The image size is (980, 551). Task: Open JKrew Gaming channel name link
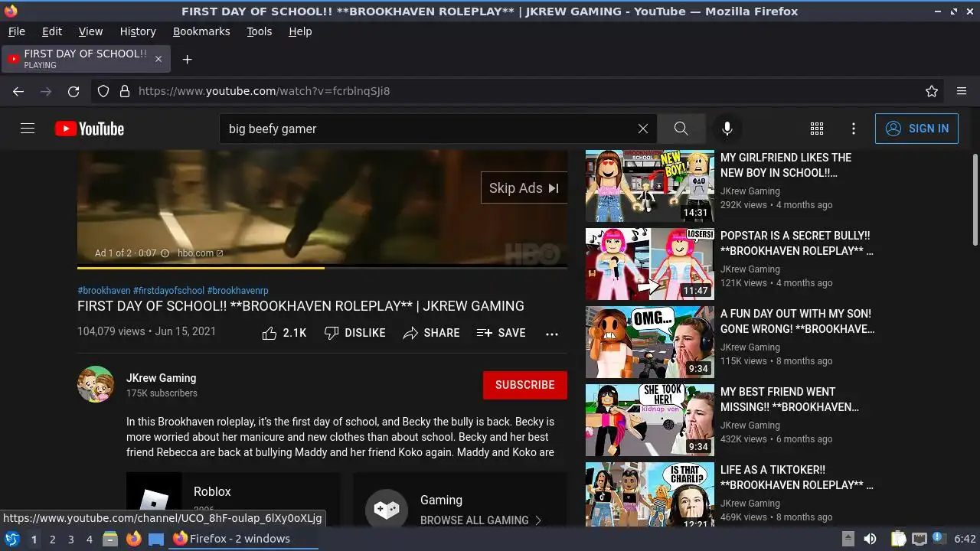click(x=161, y=378)
